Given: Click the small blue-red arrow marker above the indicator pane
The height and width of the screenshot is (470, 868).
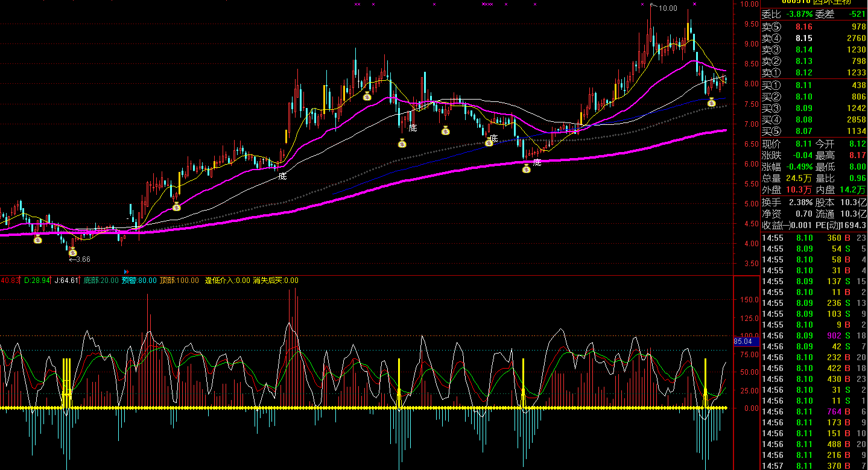Looking at the screenshot, I should click(x=126, y=272).
